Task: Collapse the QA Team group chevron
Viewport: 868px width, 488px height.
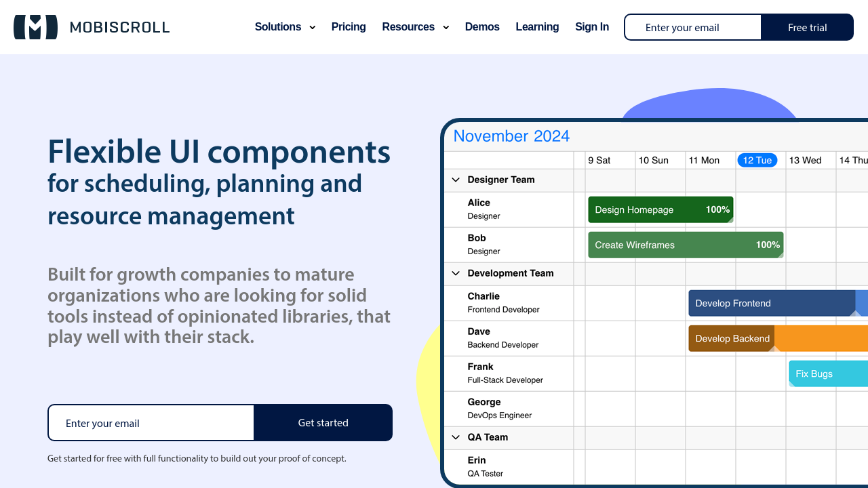Action: point(456,437)
